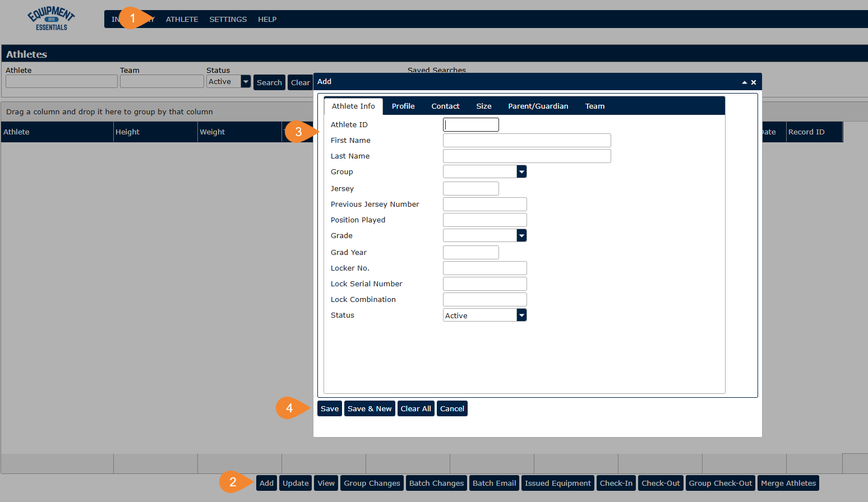Click the Save button

(330, 408)
